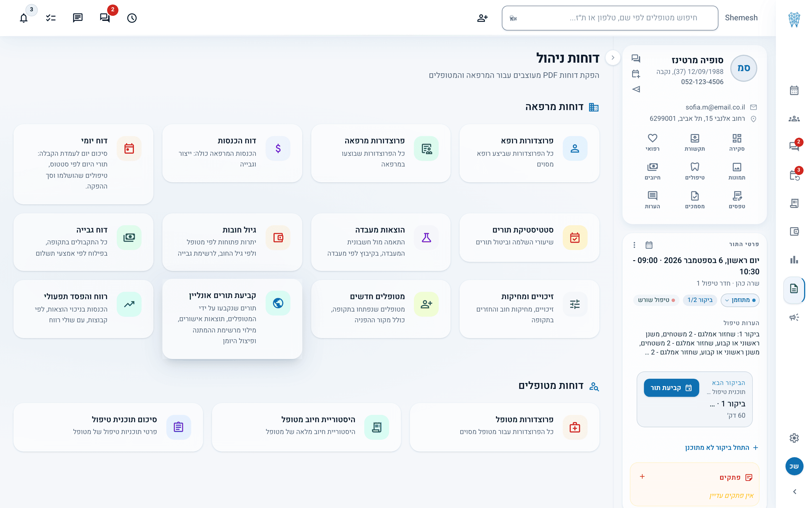Open the patients group icon in sidebar
The image size is (812, 508).
(794, 119)
